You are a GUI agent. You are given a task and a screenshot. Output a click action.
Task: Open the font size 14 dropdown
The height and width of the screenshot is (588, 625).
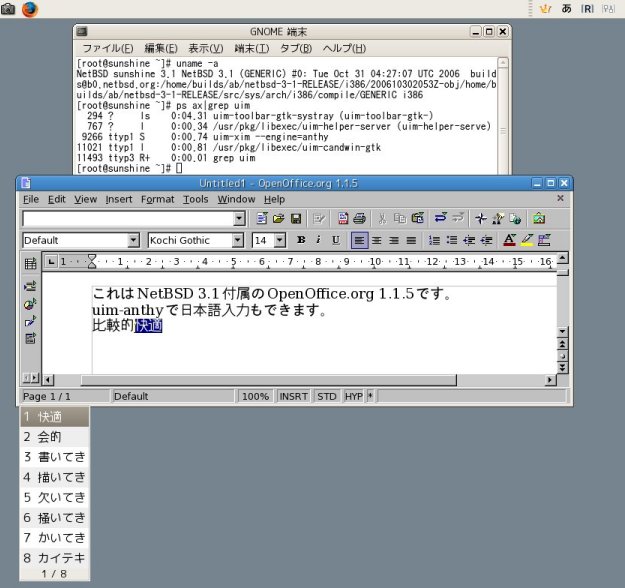pyautogui.click(x=280, y=240)
